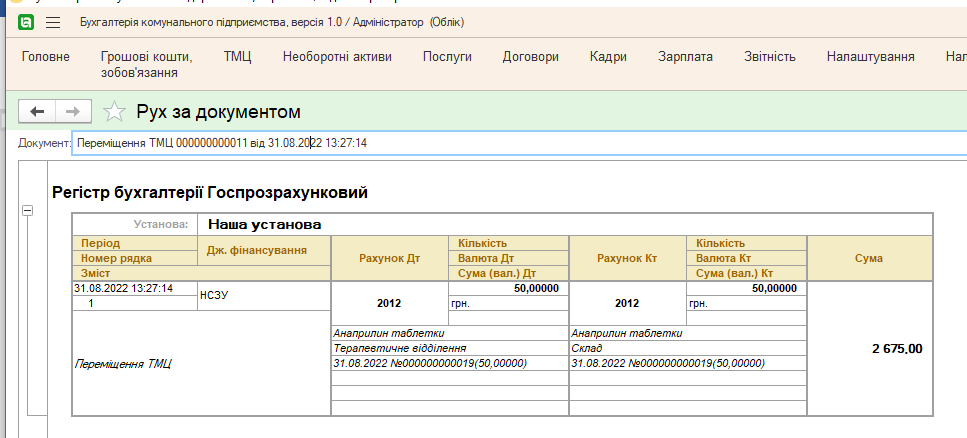Viewport: 967px width, 438px height.
Task: Open the hamburger main menu
Action: pos(53,23)
